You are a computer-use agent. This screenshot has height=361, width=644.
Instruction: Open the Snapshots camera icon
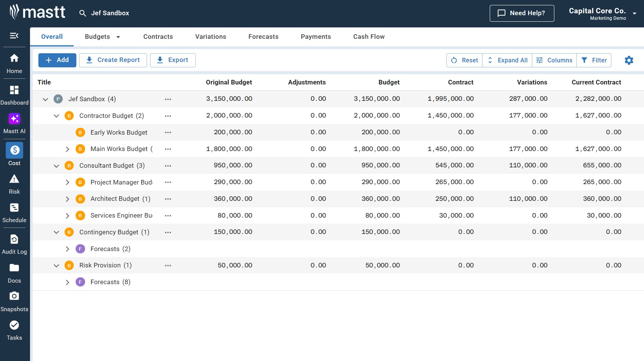(x=14, y=296)
